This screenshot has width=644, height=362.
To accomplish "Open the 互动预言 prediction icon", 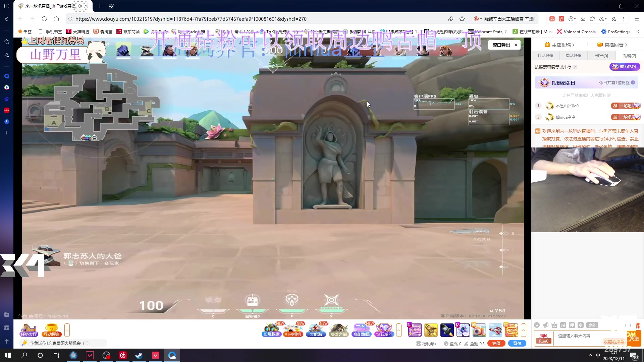I will tap(51, 330).
